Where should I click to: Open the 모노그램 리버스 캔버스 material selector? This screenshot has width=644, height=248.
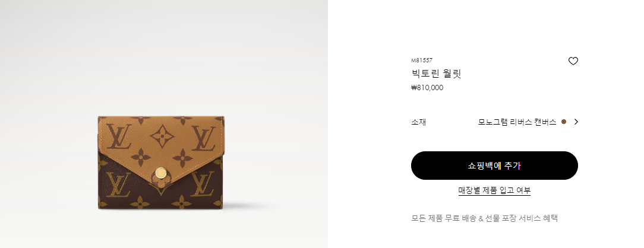pos(517,122)
